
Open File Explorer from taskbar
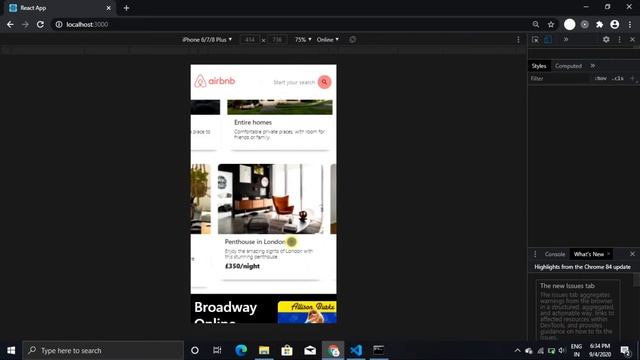tap(264, 350)
